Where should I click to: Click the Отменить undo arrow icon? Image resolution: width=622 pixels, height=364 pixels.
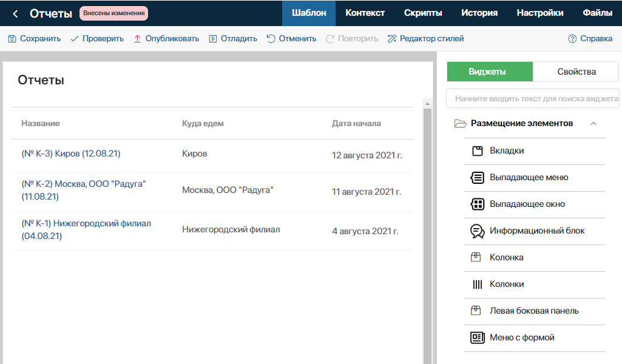(271, 39)
